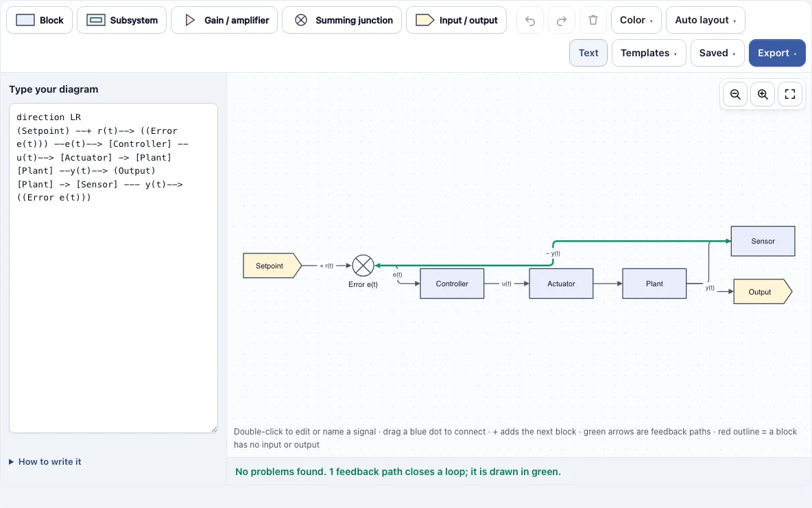Zoom in on the canvas
Screen dimensions: 812x508
click(763, 94)
